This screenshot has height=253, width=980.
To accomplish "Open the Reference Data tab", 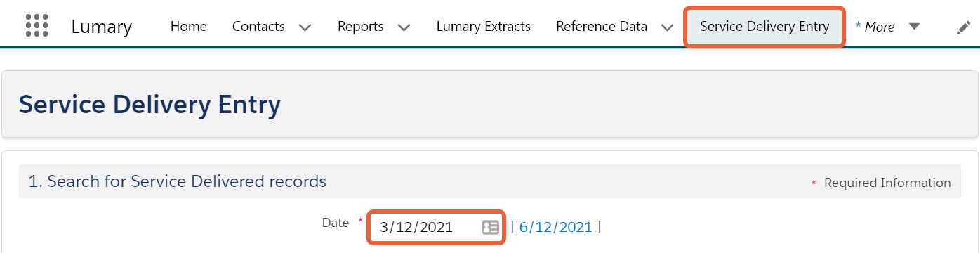I will click(x=602, y=26).
